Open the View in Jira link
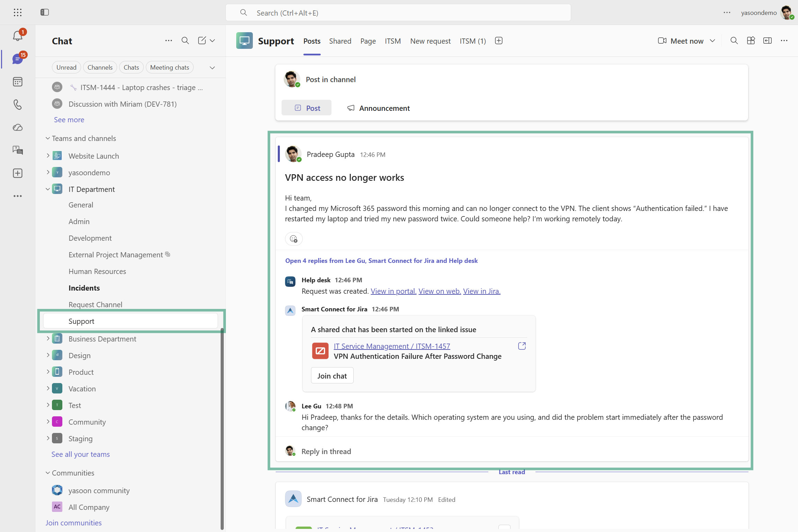The image size is (798, 532). 482,291
